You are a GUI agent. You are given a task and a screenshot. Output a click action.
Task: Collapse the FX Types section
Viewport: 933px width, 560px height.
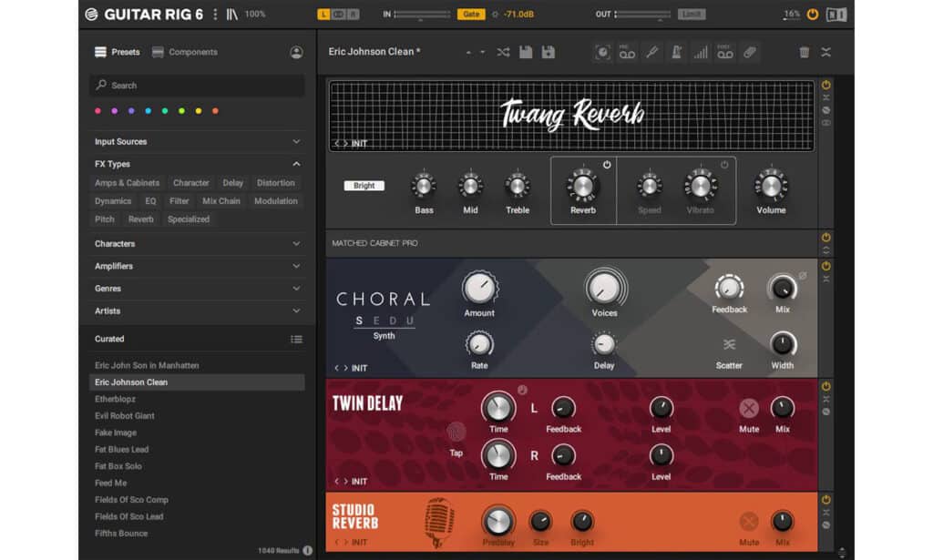coord(296,164)
